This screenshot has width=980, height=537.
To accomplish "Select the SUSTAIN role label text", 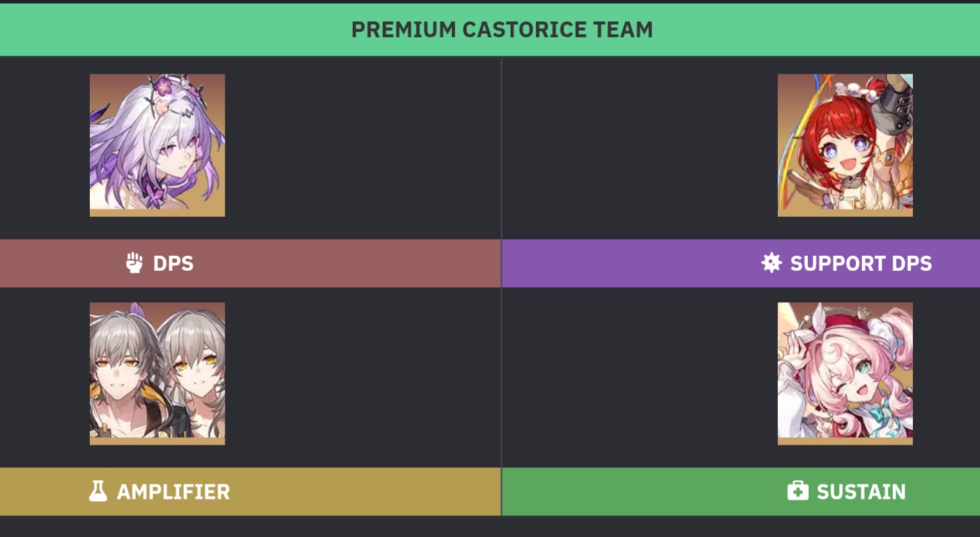I will pos(861,492).
